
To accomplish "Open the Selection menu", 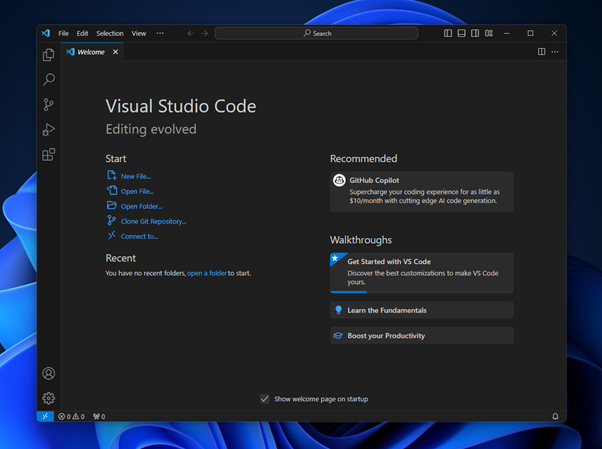I will click(110, 33).
